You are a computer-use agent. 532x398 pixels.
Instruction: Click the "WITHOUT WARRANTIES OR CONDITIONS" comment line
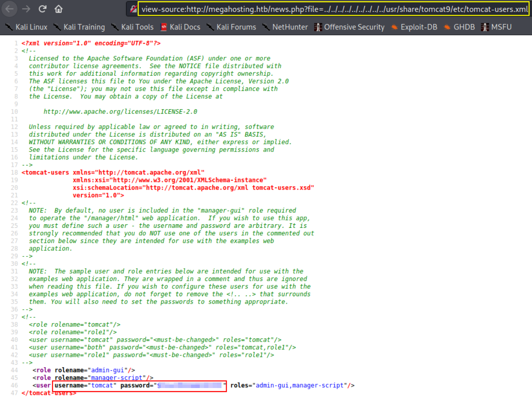[x=160, y=142]
